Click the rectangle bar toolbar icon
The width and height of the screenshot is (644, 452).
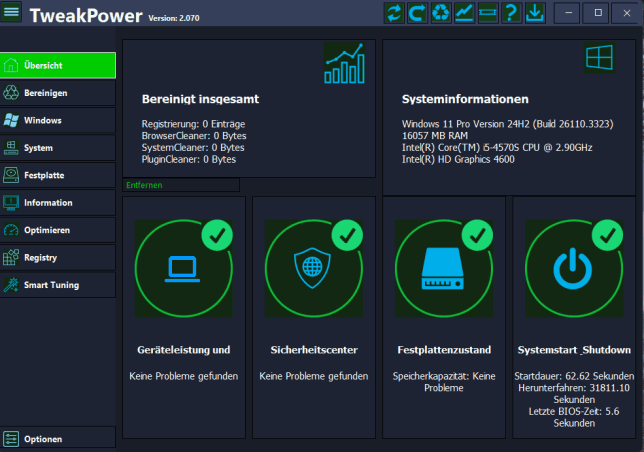click(x=488, y=13)
